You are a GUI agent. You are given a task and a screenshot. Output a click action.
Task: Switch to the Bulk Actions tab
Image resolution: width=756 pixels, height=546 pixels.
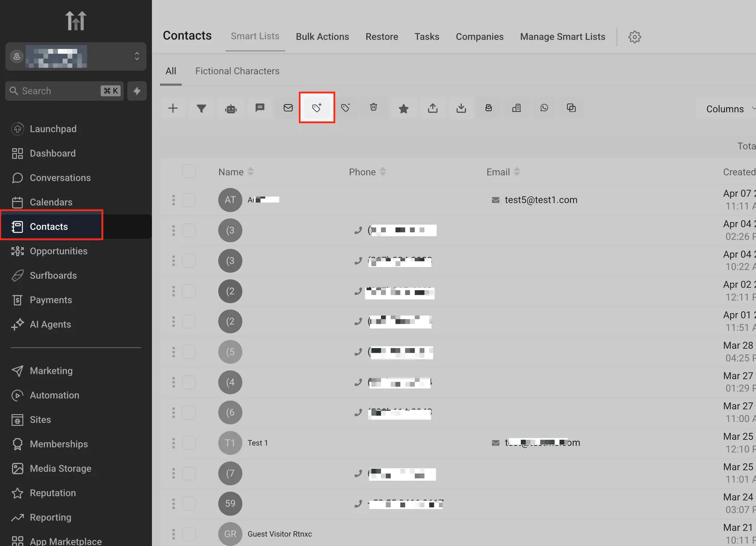[322, 37]
